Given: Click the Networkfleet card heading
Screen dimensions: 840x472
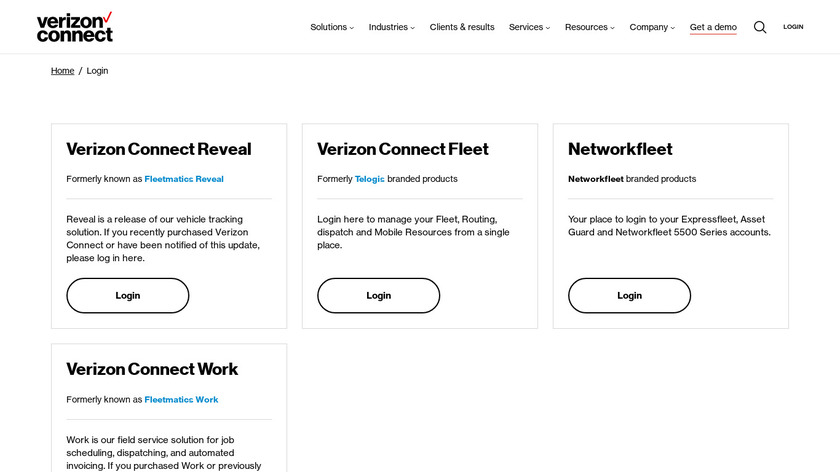Looking at the screenshot, I should 620,149.
